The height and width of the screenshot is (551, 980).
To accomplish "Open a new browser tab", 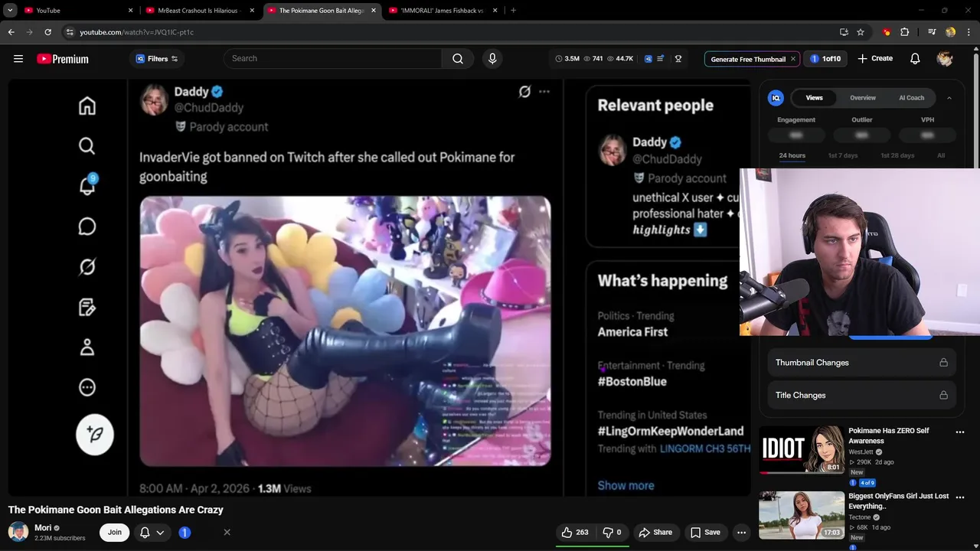I will pos(513,11).
